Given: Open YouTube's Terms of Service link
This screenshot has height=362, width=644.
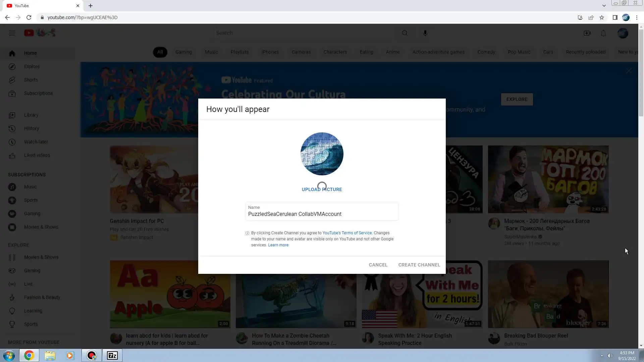Looking at the screenshot, I should pyautogui.click(x=347, y=233).
